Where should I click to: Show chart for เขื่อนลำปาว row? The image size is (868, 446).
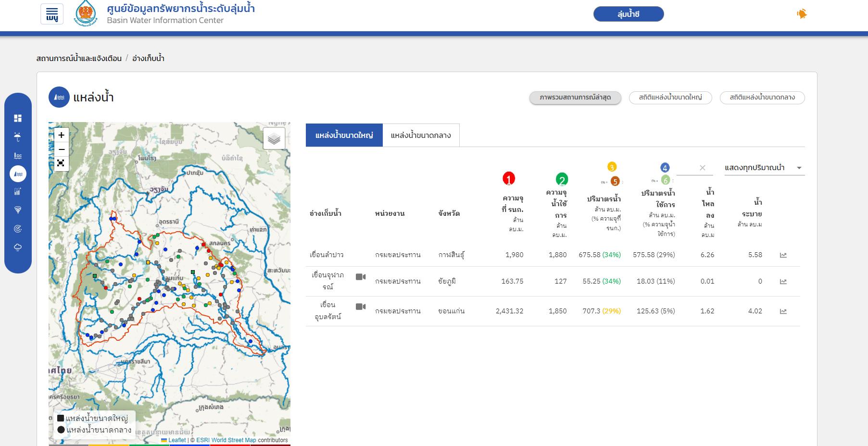783,255
